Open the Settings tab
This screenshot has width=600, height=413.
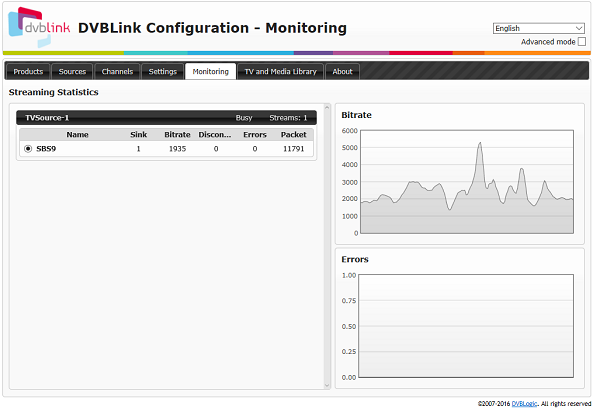tap(163, 72)
